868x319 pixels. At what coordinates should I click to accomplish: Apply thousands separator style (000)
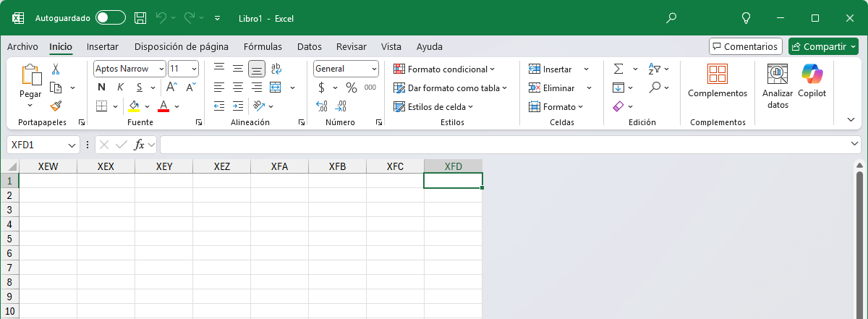370,88
